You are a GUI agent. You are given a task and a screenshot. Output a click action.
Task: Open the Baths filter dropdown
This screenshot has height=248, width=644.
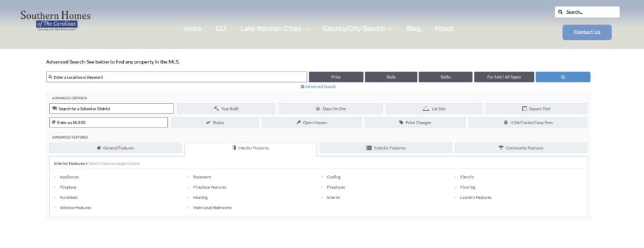click(446, 77)
